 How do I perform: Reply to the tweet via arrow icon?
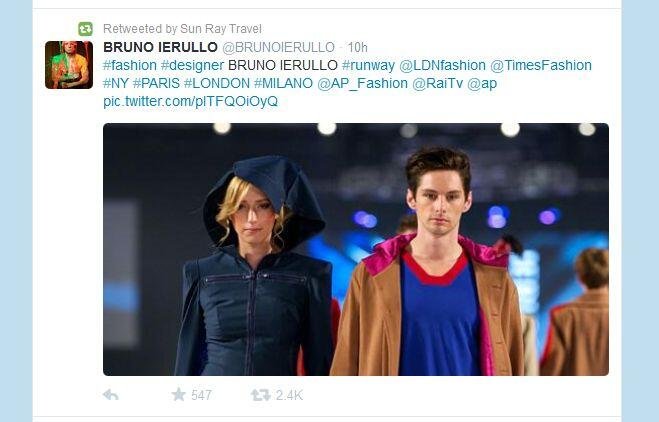111,395
